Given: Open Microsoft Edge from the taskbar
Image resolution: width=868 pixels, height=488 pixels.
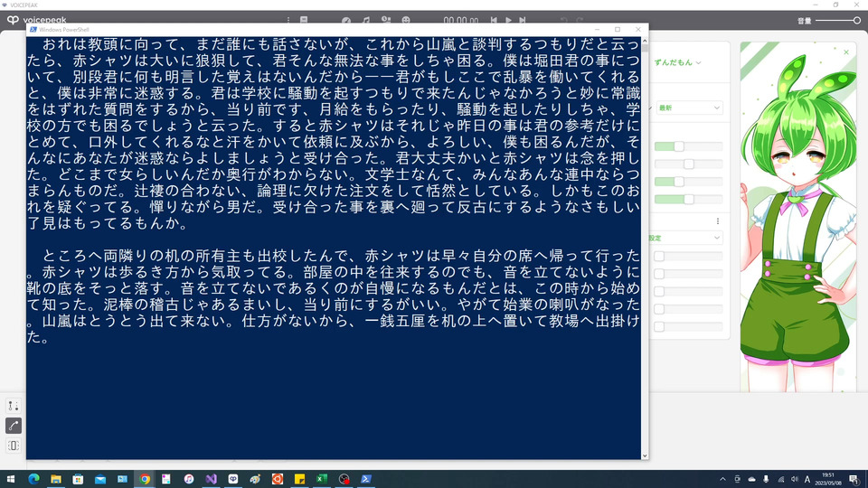Looking at the screenshot, I should [33, 479].
